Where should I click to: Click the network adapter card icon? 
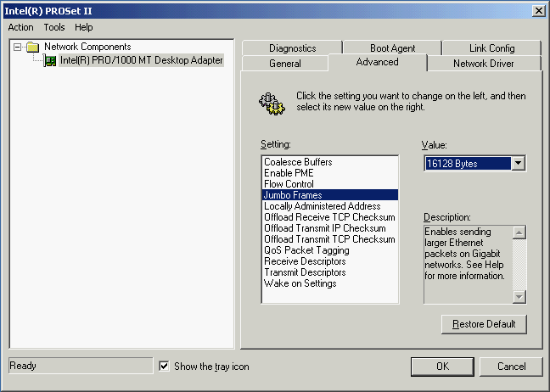49,60
